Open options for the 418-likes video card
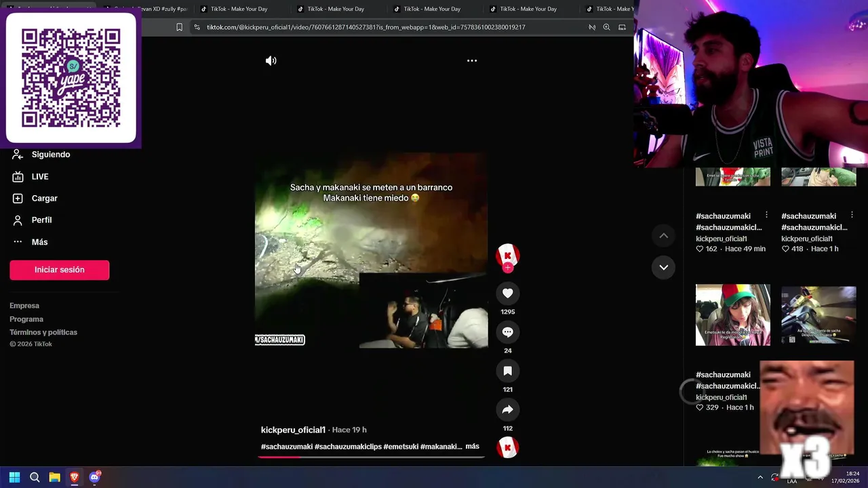 pyautogui.click(x=852, y=216)
